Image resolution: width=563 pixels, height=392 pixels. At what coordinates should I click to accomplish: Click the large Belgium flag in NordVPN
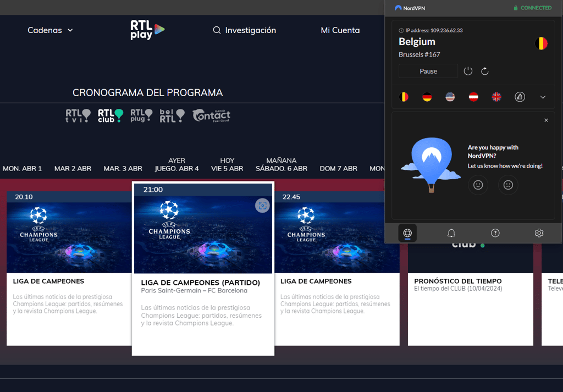[541, 43]
